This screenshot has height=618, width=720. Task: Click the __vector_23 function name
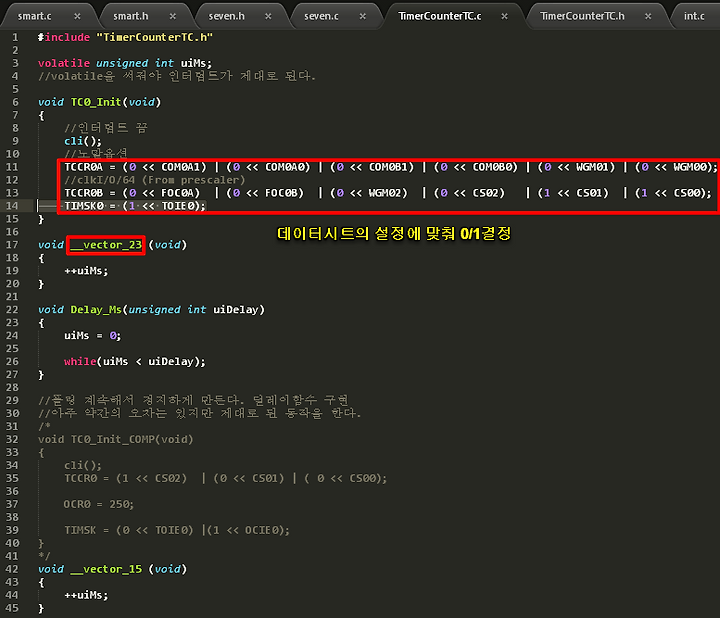pos(106,245)
